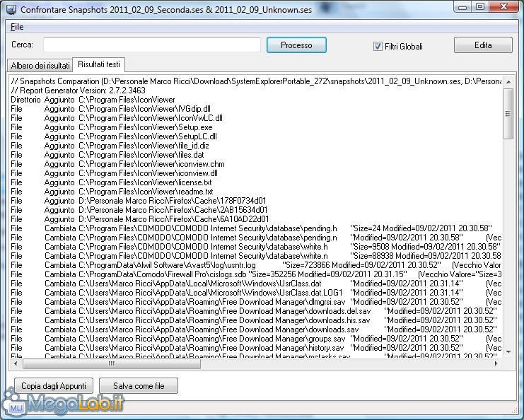Minimize the Confrontare Snapshots window
The width and height of the screenshot is (524, 420).
pos(462,6)
